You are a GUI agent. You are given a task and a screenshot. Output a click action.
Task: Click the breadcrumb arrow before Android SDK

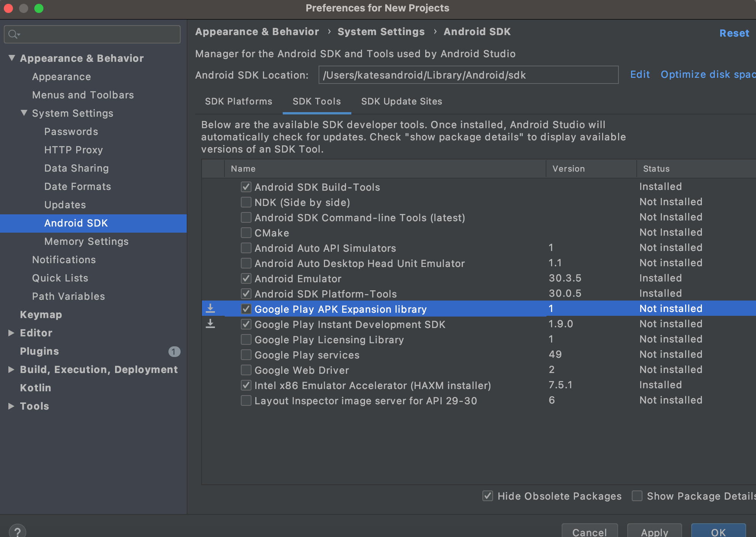(x=435, y=32)
